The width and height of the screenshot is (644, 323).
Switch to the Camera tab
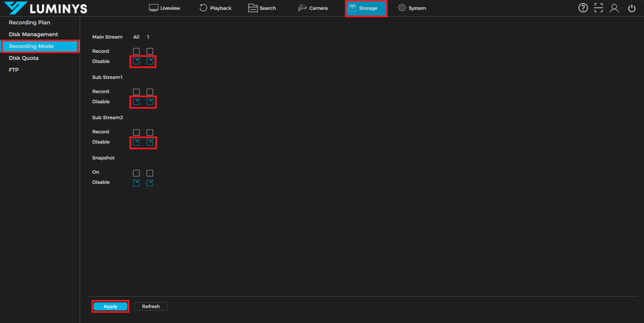(x=313, y=8)
